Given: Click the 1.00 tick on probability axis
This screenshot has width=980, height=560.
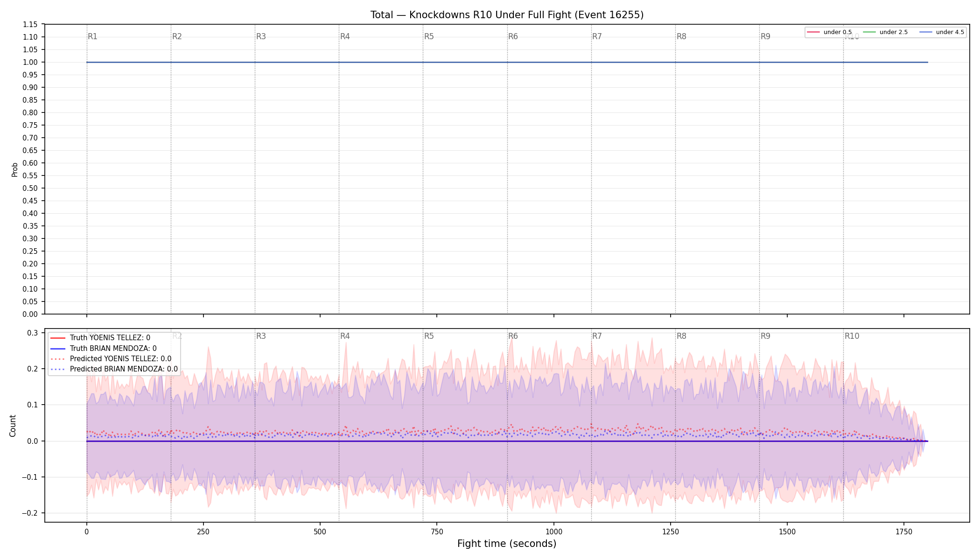Looking at the screenshot, I should click(x=30, y=62).
